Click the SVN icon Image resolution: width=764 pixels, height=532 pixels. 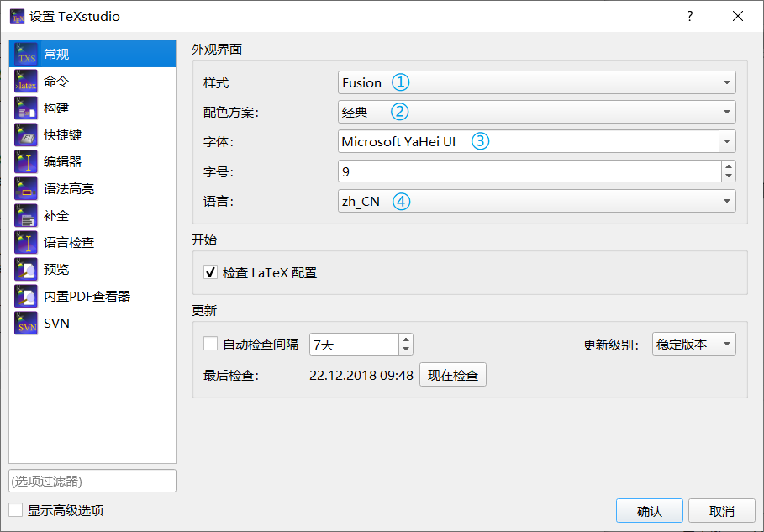pos(26,323)
